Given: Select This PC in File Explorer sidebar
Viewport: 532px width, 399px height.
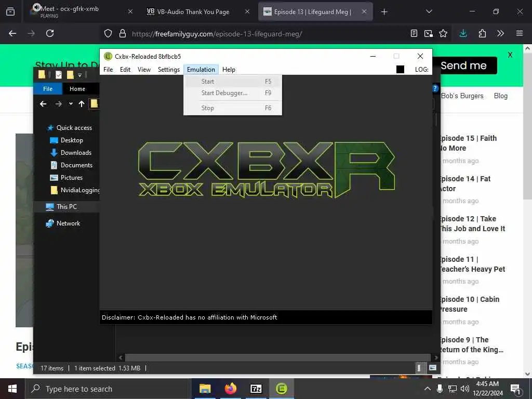Looking at the screenshot, I should [67, 207].
